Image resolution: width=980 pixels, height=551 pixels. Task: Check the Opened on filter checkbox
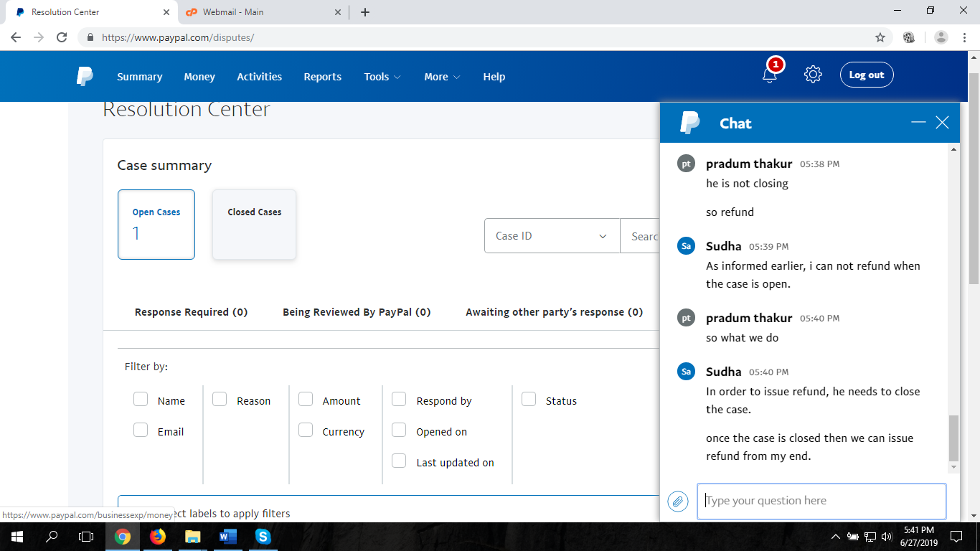coord(399,430)
